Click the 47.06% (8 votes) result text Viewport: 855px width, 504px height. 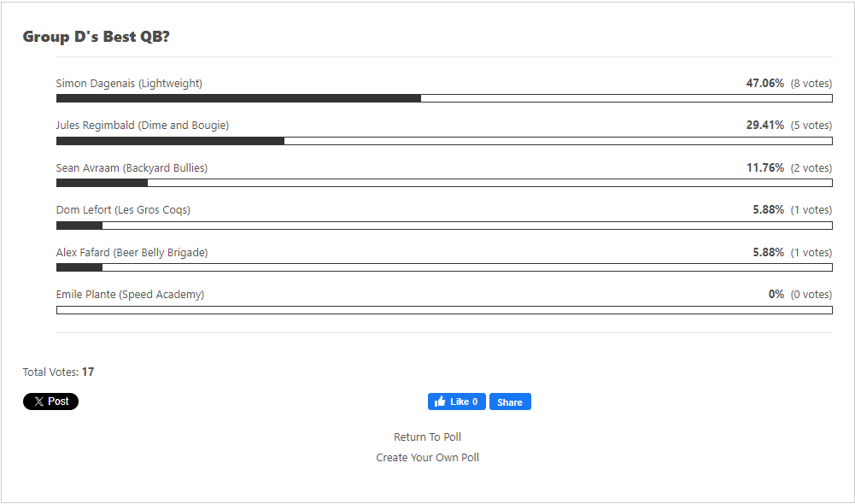tap(789, 84)
